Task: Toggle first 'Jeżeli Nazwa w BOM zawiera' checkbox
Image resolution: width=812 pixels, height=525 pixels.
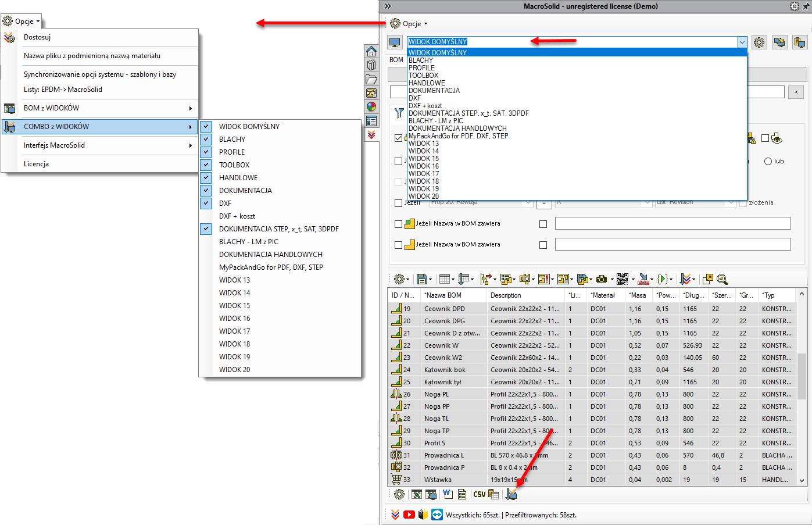Action: click(398, 224)
